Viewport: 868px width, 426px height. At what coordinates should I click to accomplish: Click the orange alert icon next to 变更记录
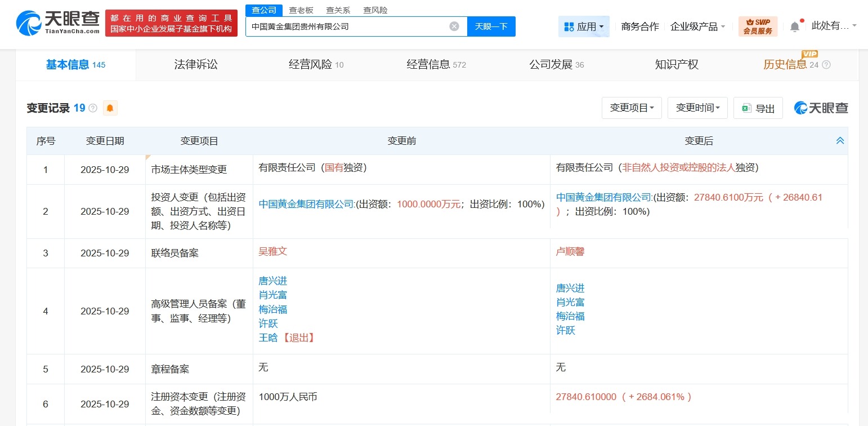(109, 108)
